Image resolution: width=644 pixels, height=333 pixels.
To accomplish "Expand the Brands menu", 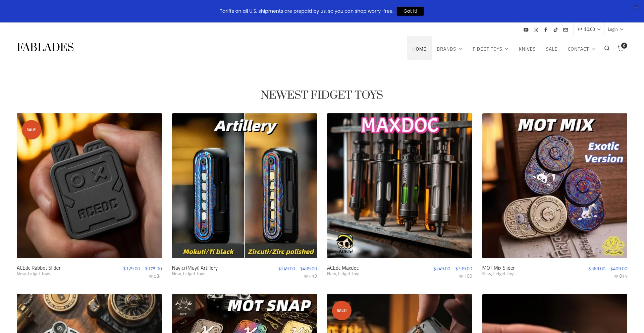I will pos(449,49).
